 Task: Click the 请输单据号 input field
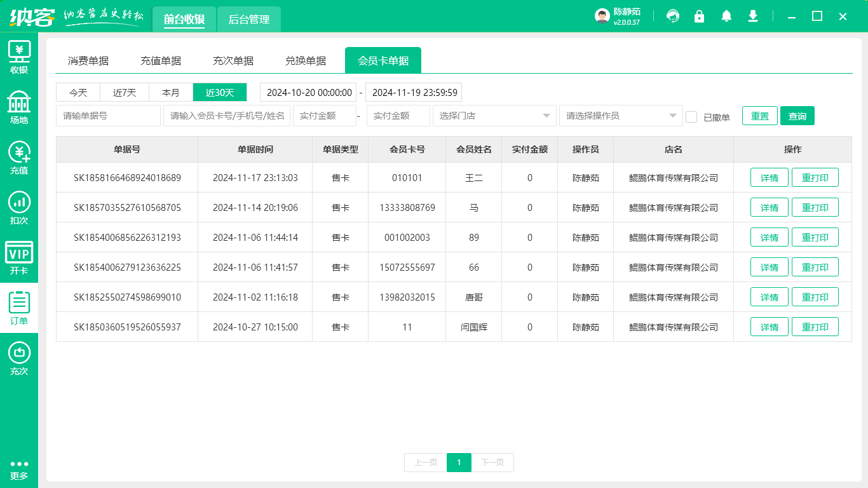[108, 116]
